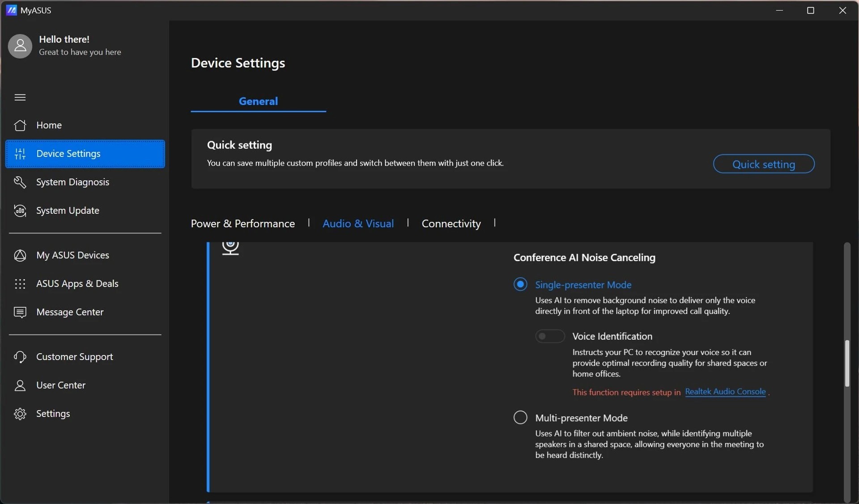This screenshot has width=859, height=504.
Task: Select Multi-presenter Mode radio button
Action: 520,418
